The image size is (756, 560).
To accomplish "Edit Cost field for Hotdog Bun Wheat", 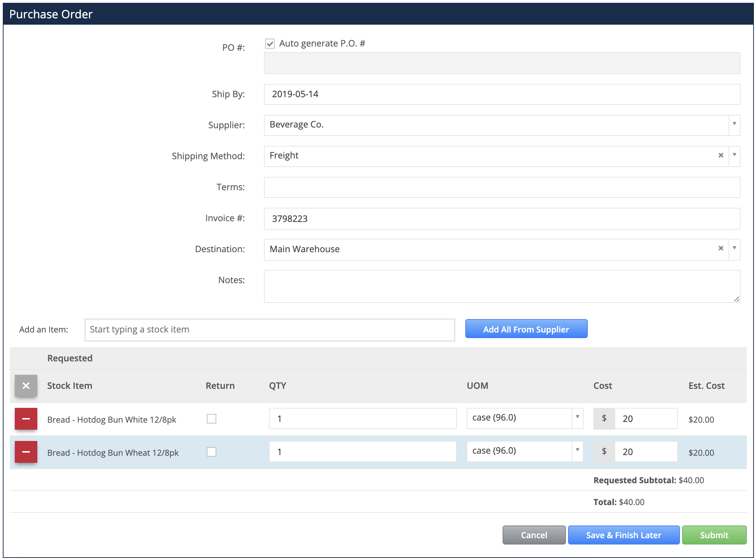I will point(646,452).
